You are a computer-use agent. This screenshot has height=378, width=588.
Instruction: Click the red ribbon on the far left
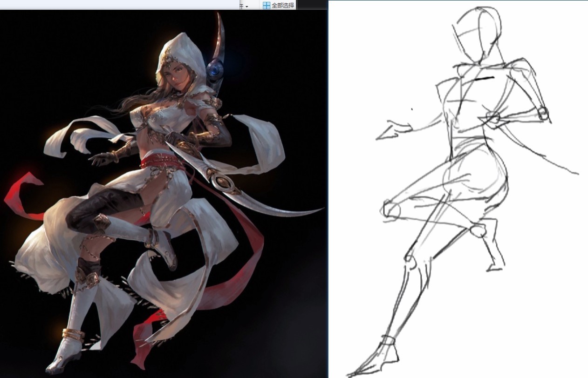22,196
